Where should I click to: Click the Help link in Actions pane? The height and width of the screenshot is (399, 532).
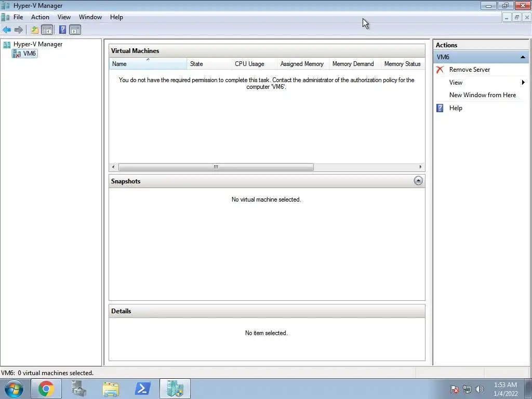[456, 108]
